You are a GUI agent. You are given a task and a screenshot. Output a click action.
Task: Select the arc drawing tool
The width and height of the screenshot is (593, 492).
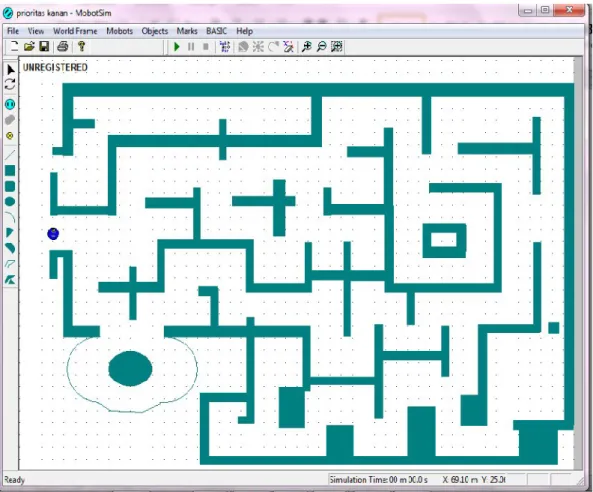[x=10, y=217]
